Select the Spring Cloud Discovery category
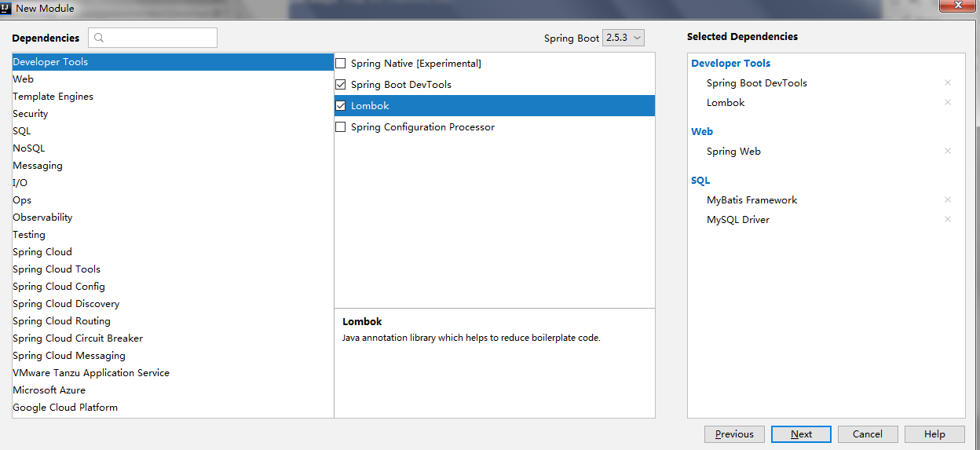Image resolution: width=980 pixels, height=450 pixels. pos(173,304)
